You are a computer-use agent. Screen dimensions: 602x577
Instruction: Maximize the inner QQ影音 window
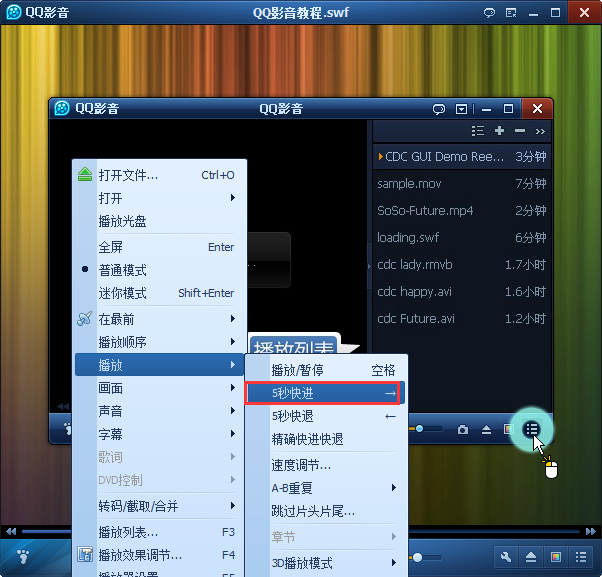[508, 109]
